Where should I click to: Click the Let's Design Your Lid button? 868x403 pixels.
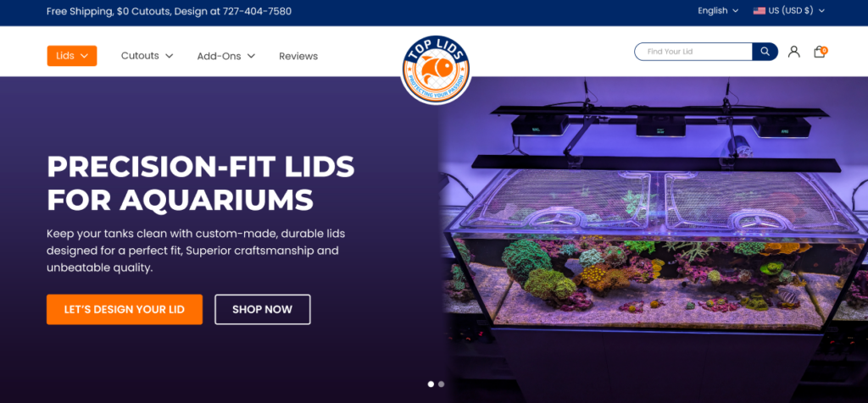pos(125,310)
